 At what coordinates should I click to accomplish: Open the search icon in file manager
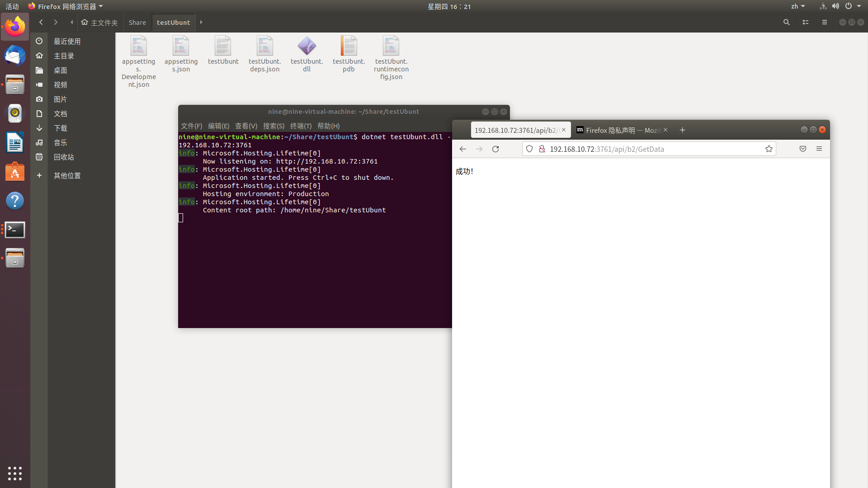[x=787, y=22]
